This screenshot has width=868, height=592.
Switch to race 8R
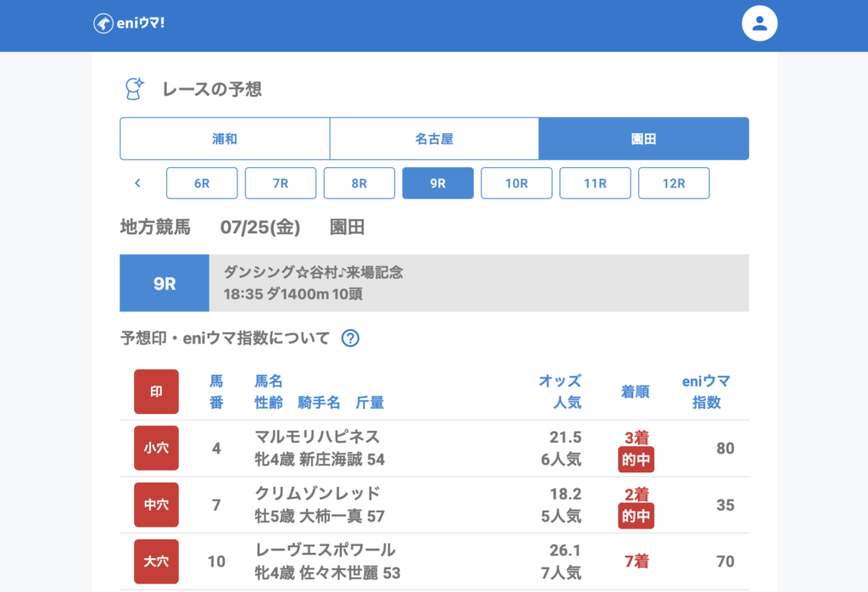[x=359, y=183]
